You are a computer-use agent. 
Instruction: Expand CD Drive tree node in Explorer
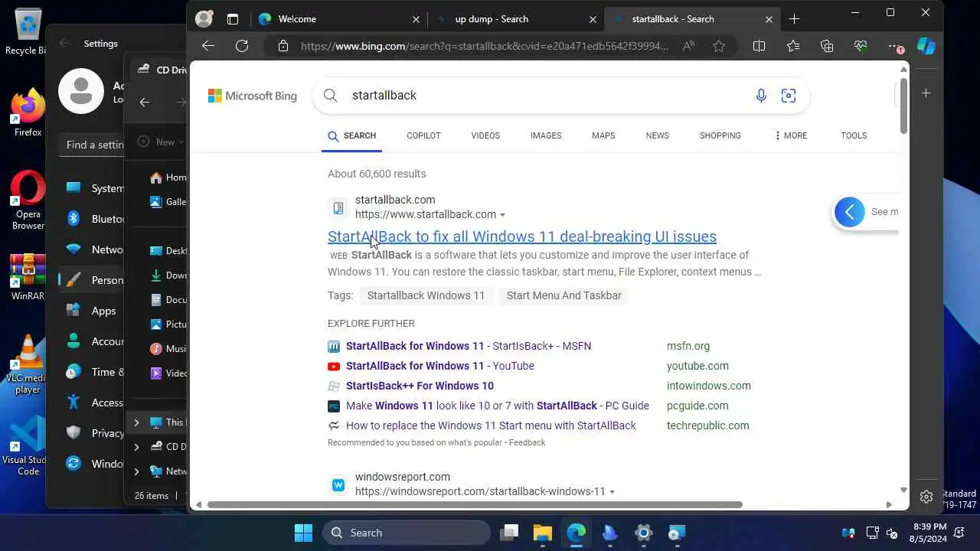(x=136, y=446)
